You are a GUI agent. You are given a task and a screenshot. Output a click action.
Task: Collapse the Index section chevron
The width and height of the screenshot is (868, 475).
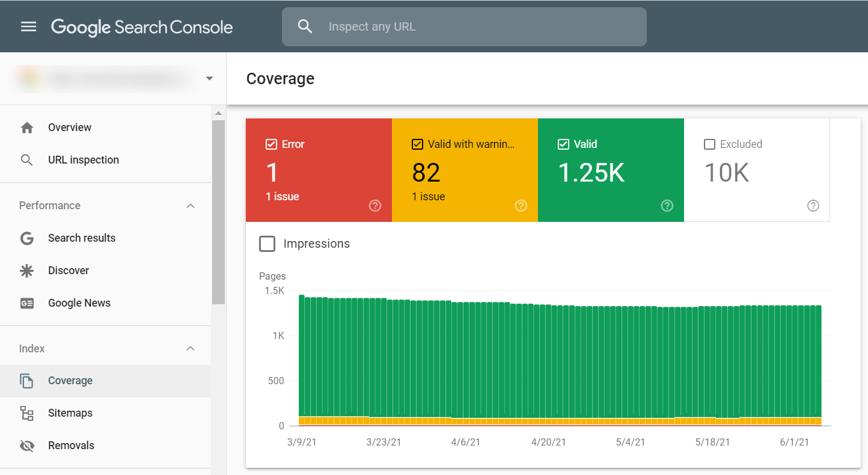click(x=191, y=349)
